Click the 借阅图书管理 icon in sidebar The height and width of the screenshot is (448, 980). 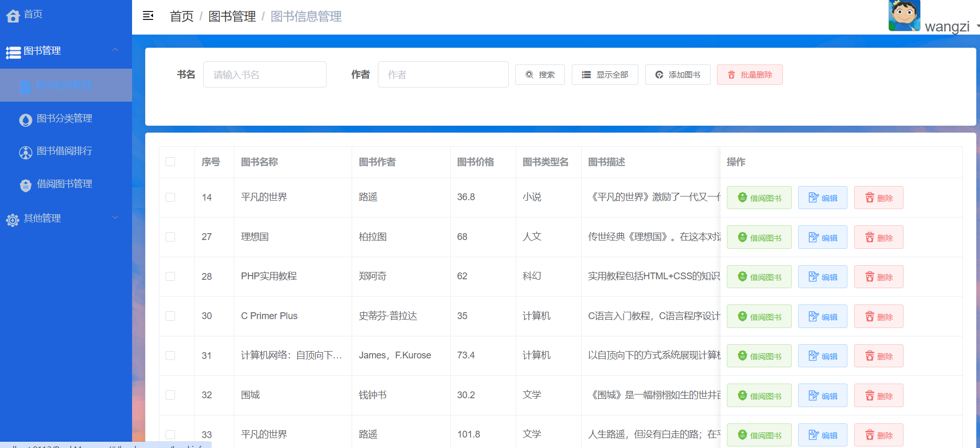click(x=26, y=185)
